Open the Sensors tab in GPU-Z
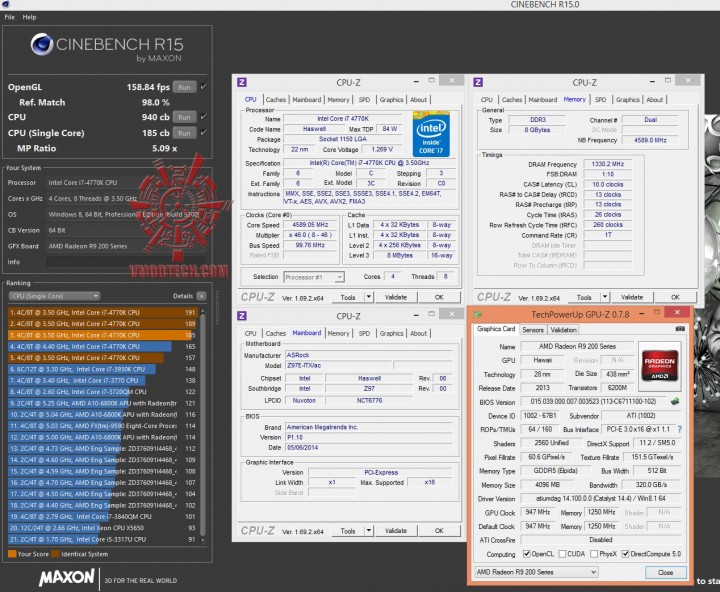 pos(533,330)
